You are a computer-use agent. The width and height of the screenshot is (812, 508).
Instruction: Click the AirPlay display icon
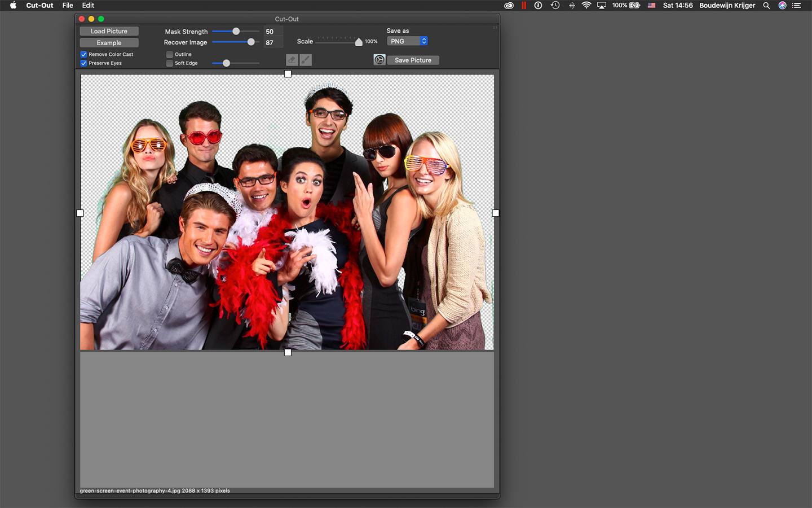602,6
